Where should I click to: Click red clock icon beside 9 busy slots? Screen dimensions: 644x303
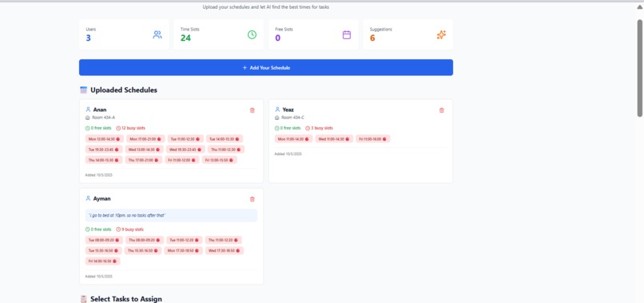point(118,229)
